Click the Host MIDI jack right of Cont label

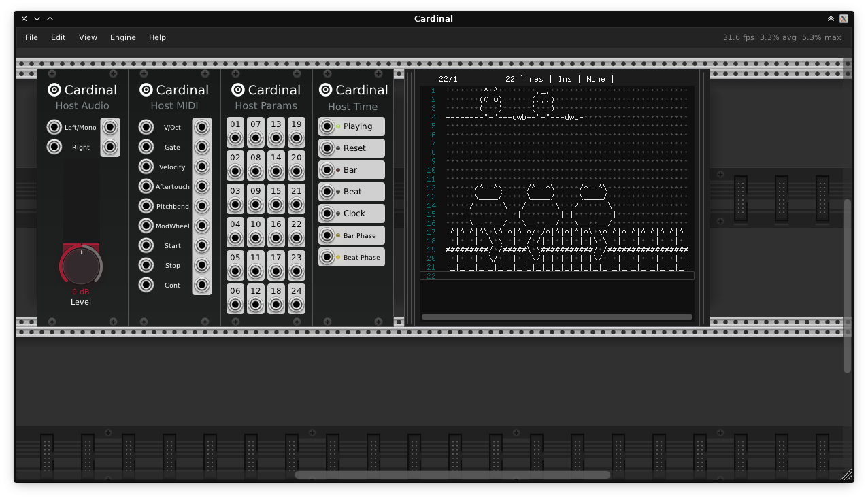pyautogui.click(x=202, y=285)
